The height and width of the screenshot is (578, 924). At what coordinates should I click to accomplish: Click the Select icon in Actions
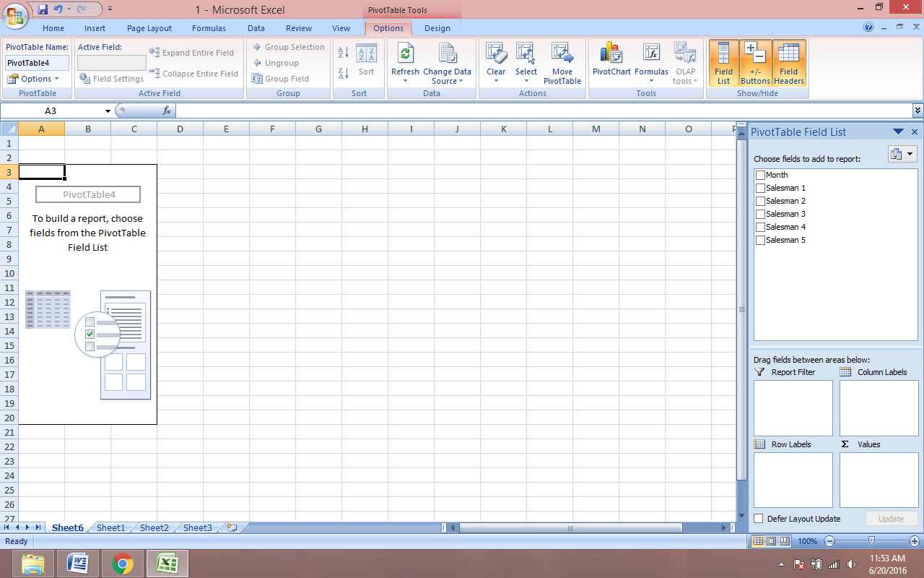point(526,62)
